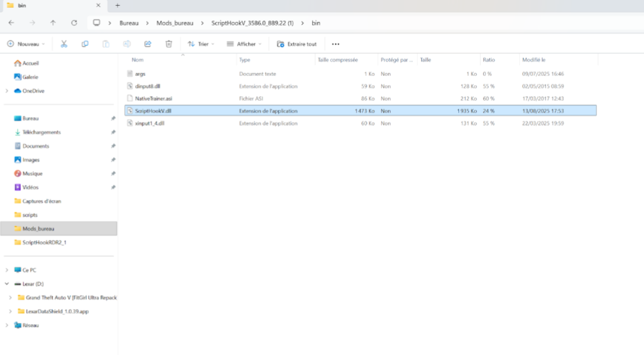Screen dimensions: 644x355
Task: Sort files by the Nom column header
Action: pyautogui.click(x=137, y=59)
